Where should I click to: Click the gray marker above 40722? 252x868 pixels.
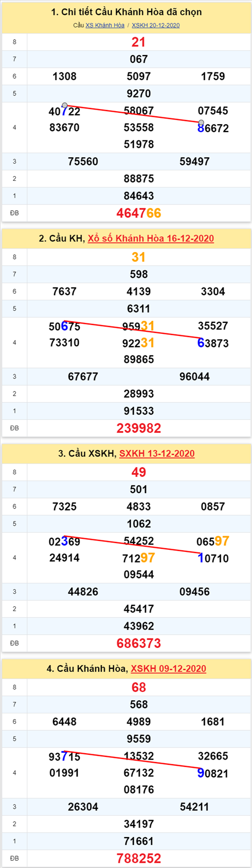coord(65,105)
